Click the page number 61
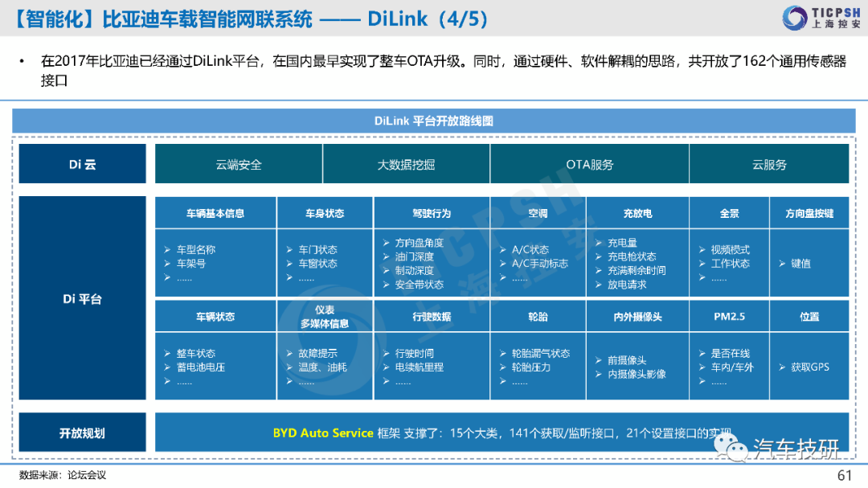The image size is (868, 488). click(x=844, y=475)
